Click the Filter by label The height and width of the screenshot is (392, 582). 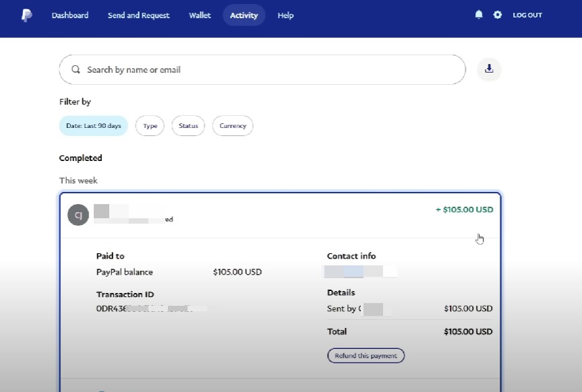click(75, 102)
